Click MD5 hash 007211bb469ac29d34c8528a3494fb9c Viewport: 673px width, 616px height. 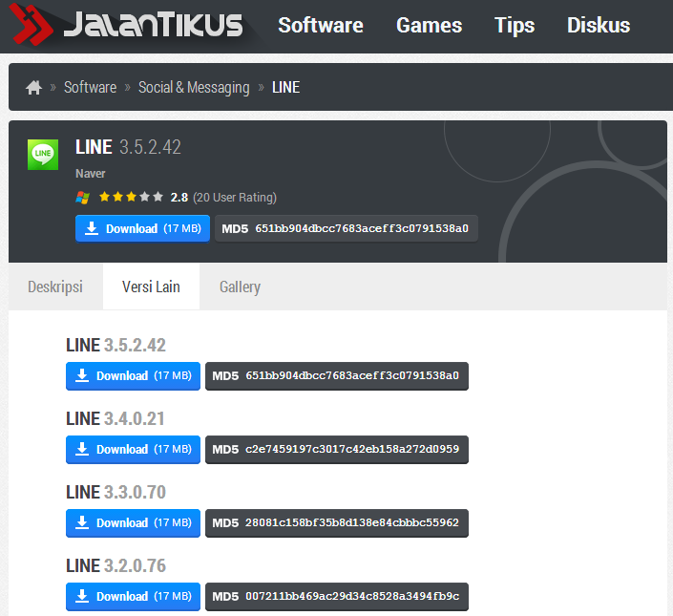click(x=336, y=597)
